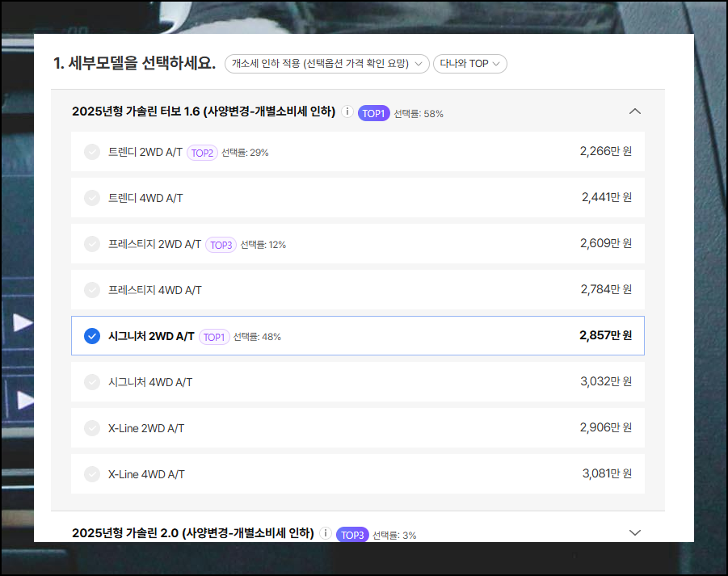728x576 pixels.
Task: Click 2,609만 원 price text
Action: click(x=605, y=242)
